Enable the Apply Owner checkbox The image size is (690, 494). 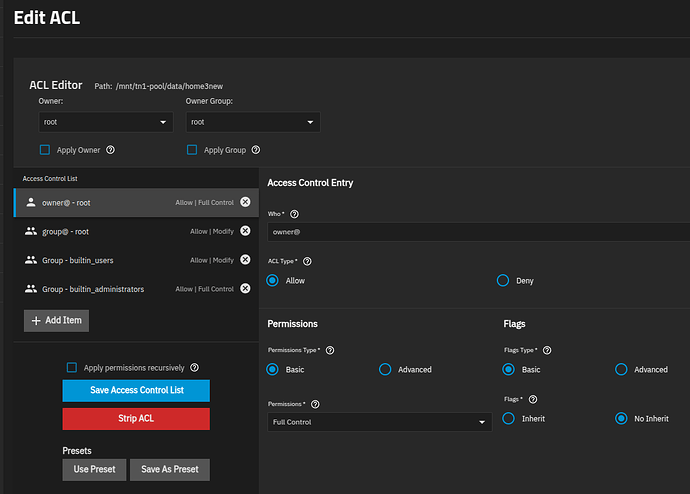coord(45,150)
